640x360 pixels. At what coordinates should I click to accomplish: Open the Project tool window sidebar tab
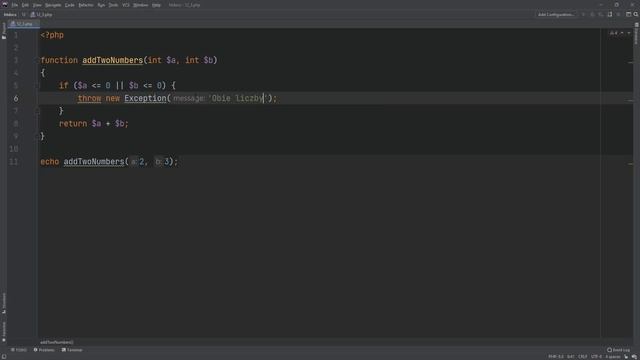tap(4, 31)
